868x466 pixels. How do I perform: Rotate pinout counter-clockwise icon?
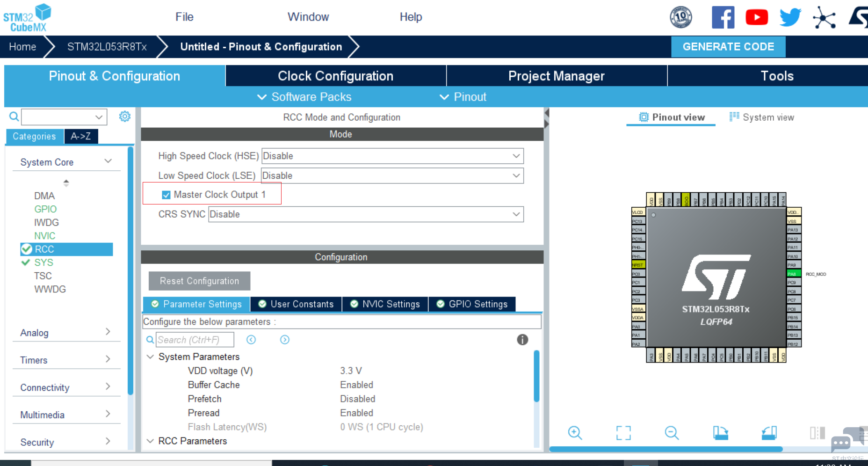tap(769, 433)
